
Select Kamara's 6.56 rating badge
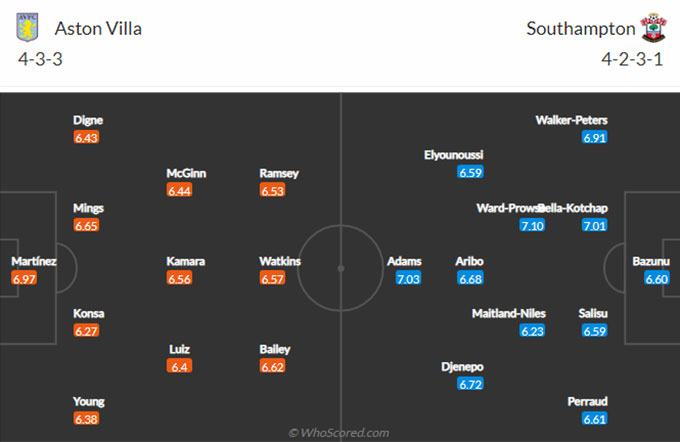click(180, 278)
